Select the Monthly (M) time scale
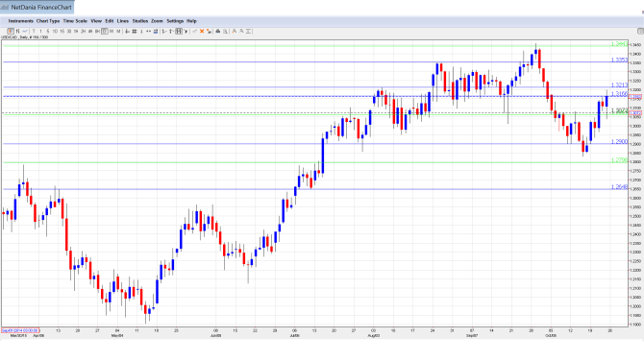 point(118,31)
